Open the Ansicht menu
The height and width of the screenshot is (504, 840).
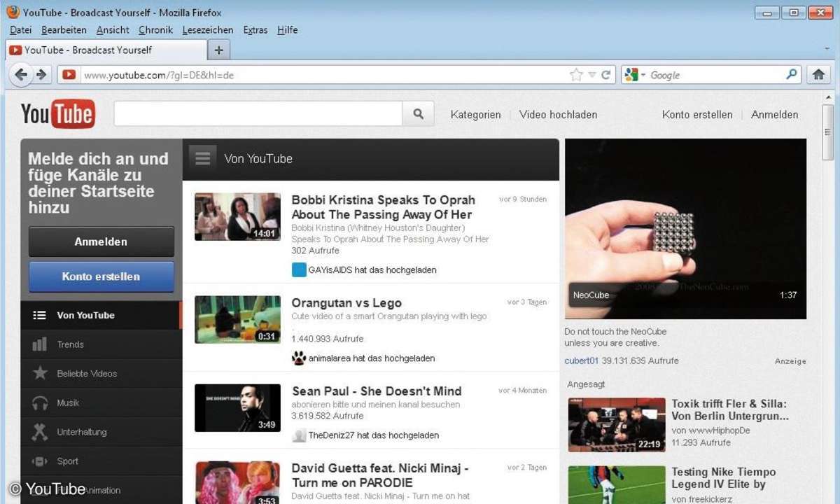113,30
